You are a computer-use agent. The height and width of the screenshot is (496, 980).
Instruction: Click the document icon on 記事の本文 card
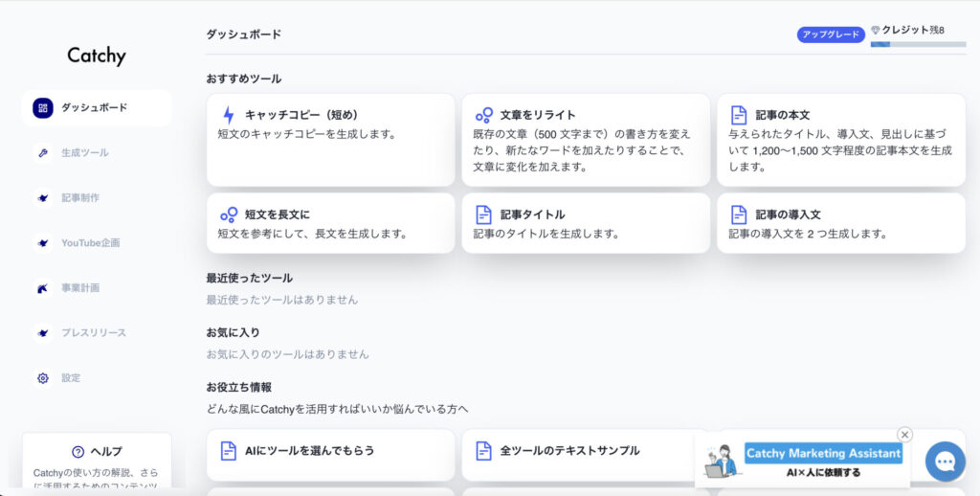pyautogui.click(x=739, y=115)
